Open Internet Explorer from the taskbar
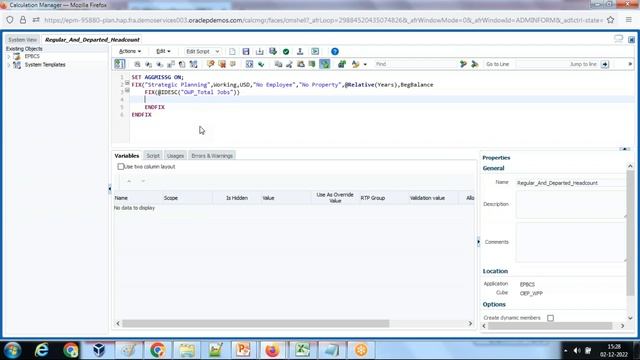Viewport: 640px width, 360px height. pos(41,350)
